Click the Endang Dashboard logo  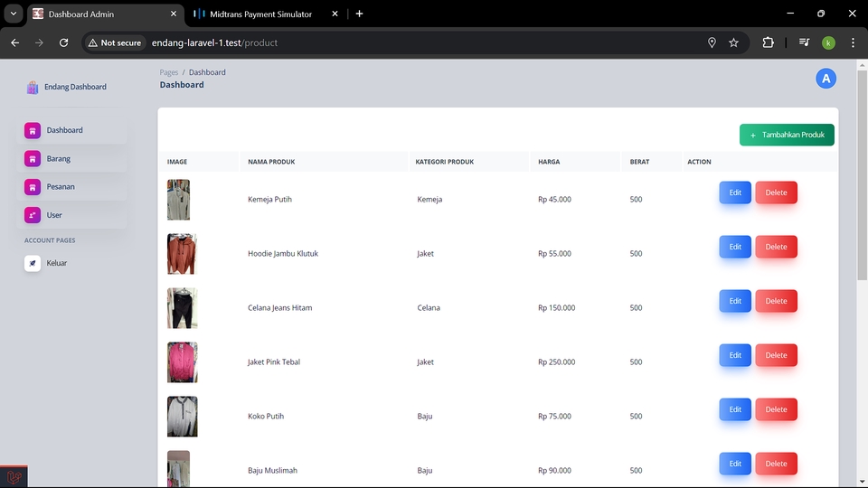(33, 88)
